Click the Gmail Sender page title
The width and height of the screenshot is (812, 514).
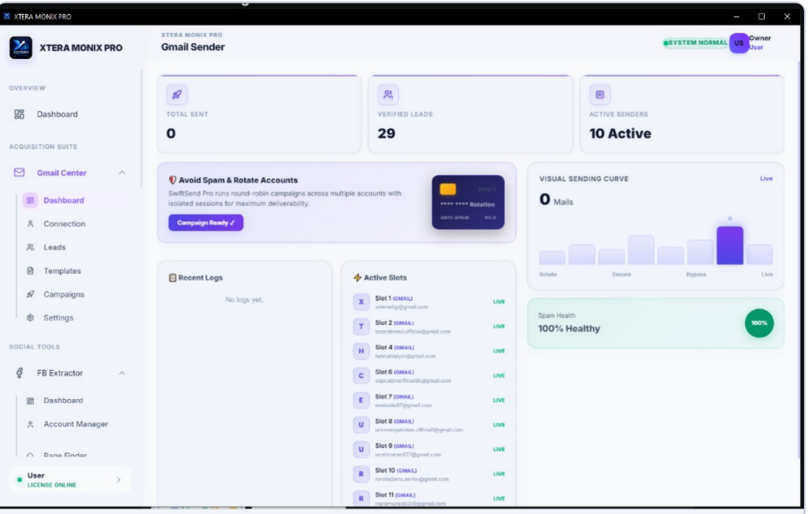193,47
